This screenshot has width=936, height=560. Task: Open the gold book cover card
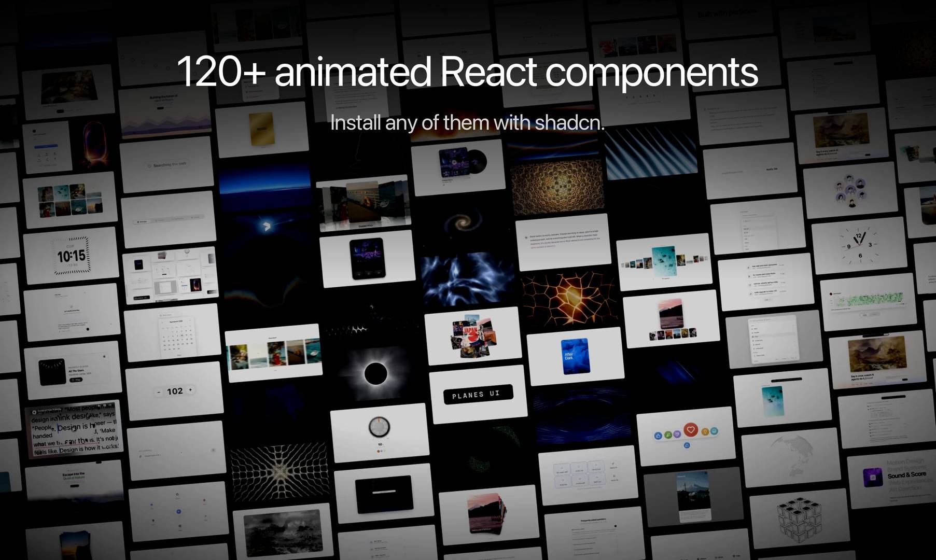tap(261, 130)
